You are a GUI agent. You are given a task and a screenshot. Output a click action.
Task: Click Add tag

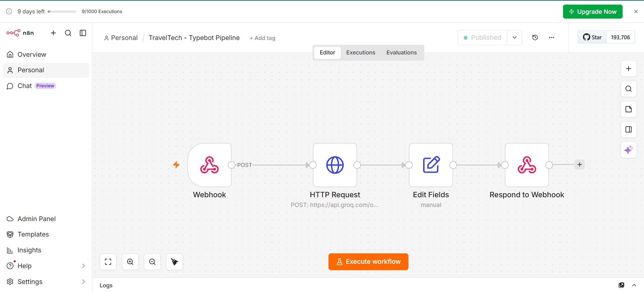pyautogui.click(x=262, y=38)
